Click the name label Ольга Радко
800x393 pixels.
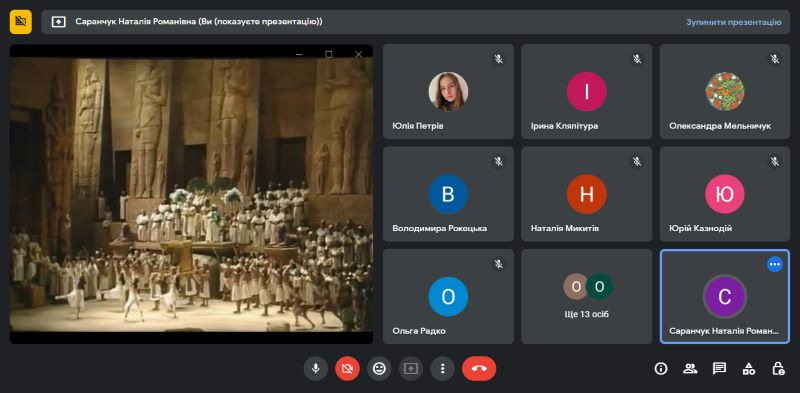point(419,331)
